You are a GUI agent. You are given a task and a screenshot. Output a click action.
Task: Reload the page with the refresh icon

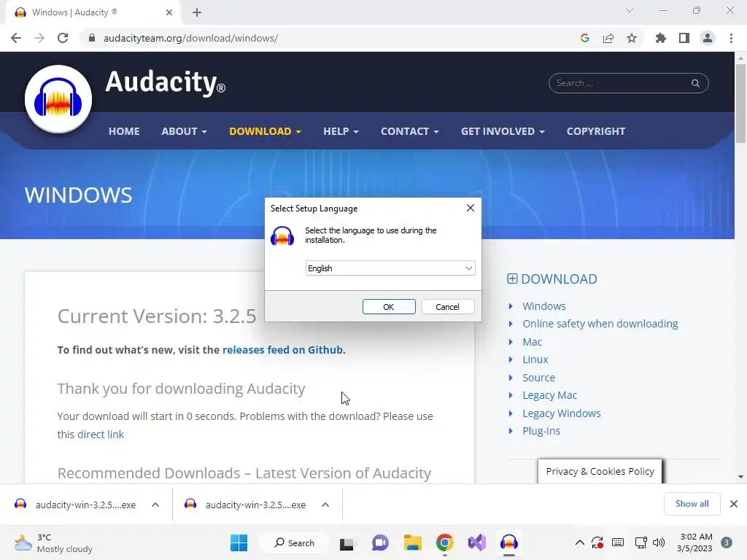[63, 38]
